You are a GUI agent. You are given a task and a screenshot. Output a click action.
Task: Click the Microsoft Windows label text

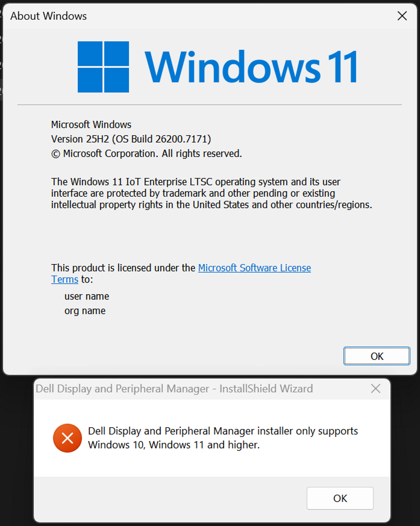(91, 124)
